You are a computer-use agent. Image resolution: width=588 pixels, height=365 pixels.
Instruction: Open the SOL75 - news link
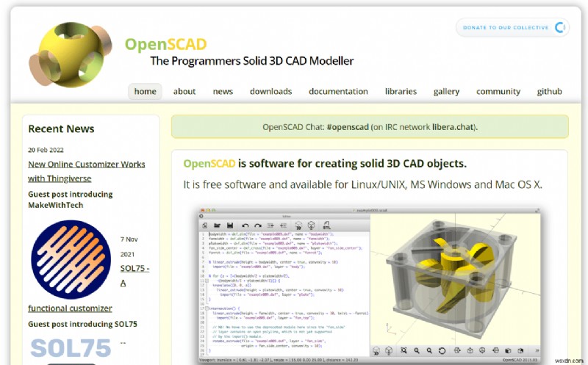(135, 268)
